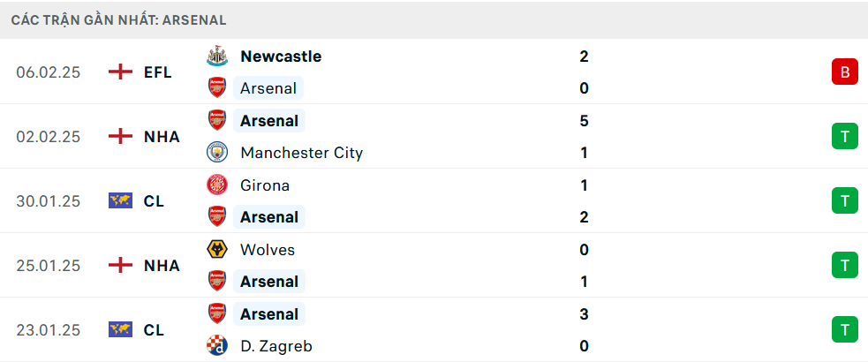Click the Girona club crest icon

click(216, 185)
